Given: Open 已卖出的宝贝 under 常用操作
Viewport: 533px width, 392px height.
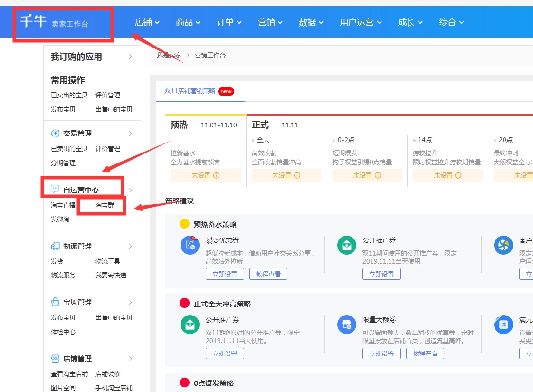Looking at the screenshot, I should (x=69, y=95).
